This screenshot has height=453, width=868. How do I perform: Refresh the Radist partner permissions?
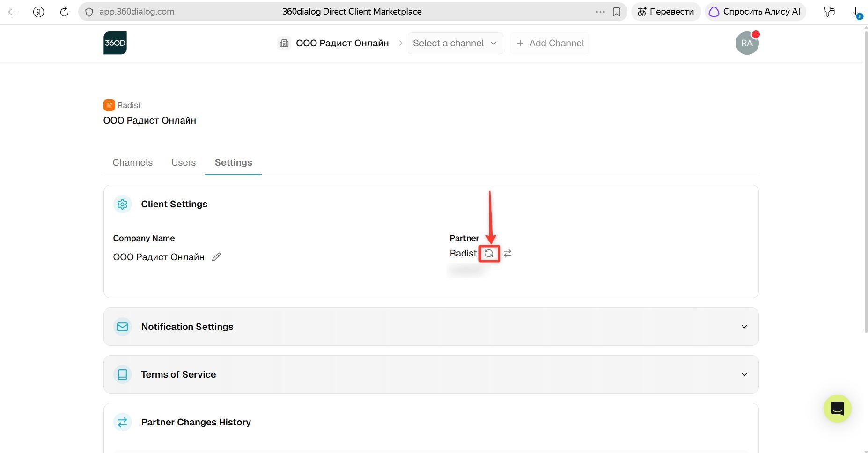click(x=489, y=253)
